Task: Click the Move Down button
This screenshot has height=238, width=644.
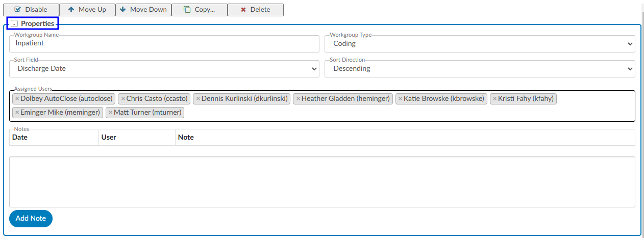Action: click(143, 10)
